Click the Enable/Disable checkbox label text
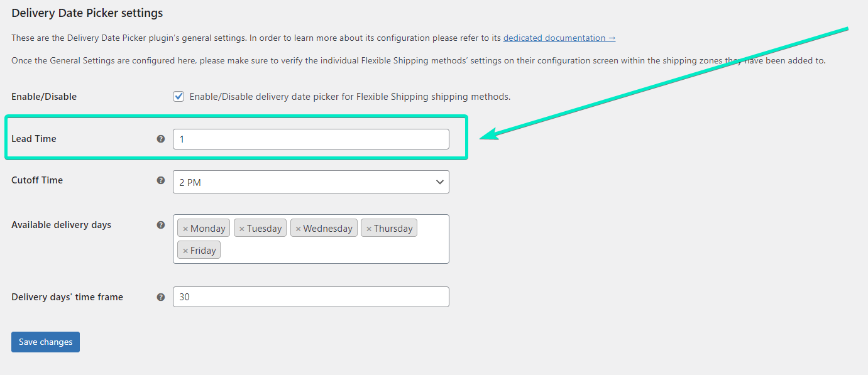This screenshot has width=868, height=375. 349,97
